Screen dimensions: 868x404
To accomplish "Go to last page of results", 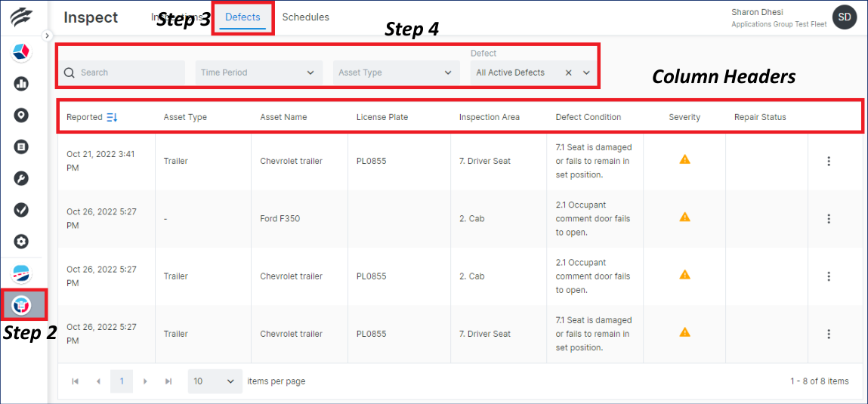I will tap(168, 381).
